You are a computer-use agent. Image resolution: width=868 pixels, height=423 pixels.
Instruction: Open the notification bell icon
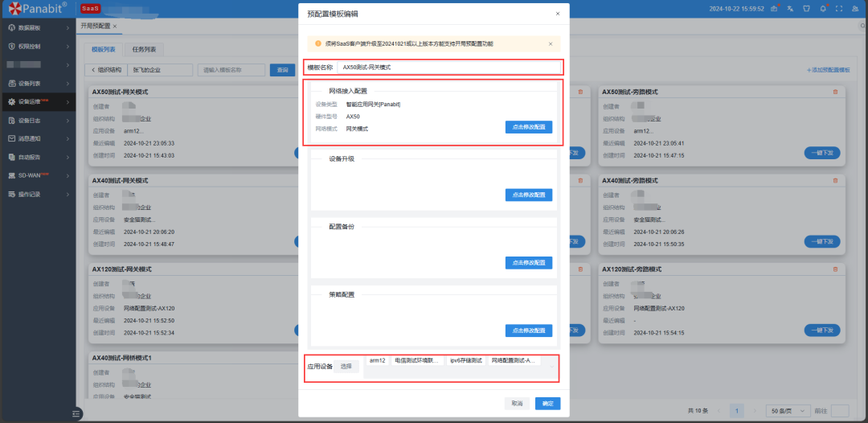(x=823, y=8)
